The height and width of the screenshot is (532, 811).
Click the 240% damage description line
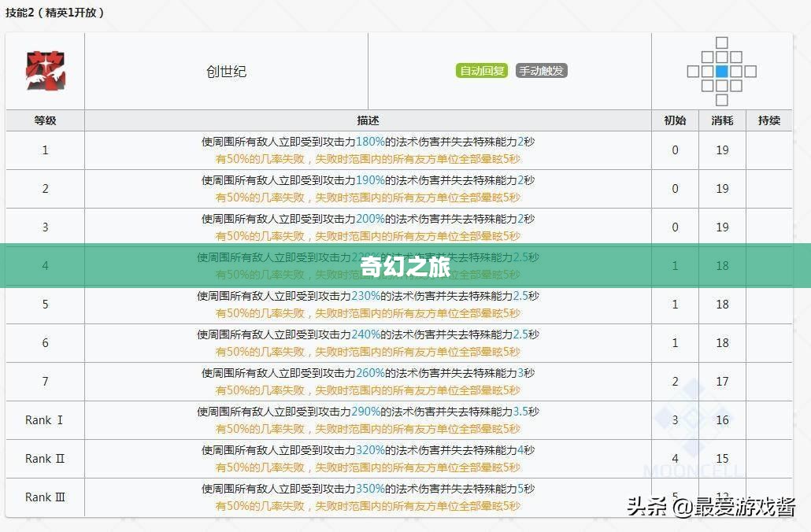click(368, 334)
